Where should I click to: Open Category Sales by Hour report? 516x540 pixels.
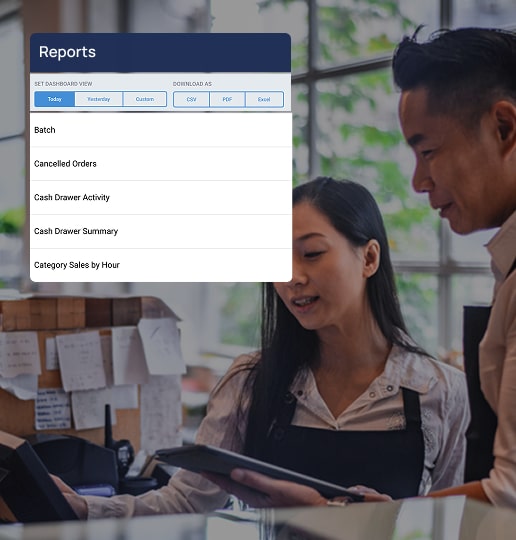coord(161,265)
